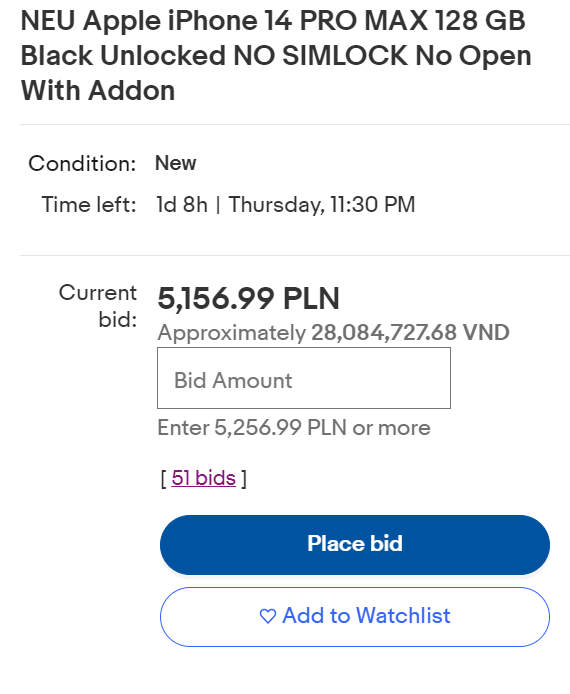Click the approximate 28,084,727.68 VND conversion
This screenshot has height=694, width=570.
point(410,332)
